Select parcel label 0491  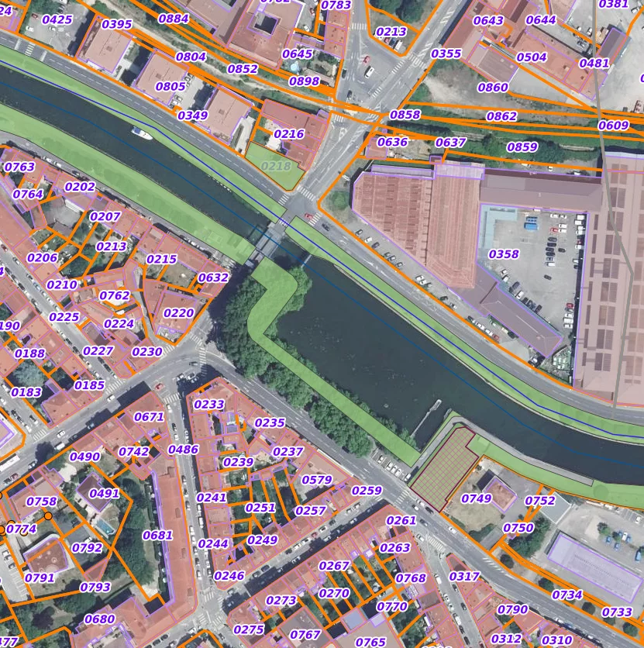(105, 494)
